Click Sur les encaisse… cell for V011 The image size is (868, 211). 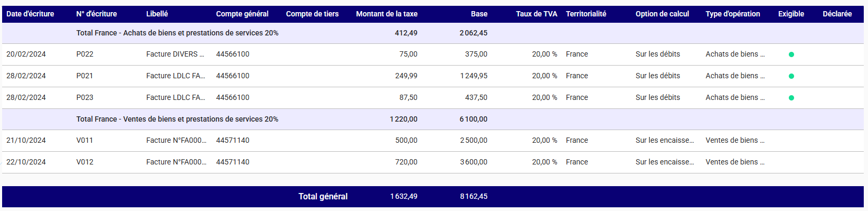pos(665,140)
